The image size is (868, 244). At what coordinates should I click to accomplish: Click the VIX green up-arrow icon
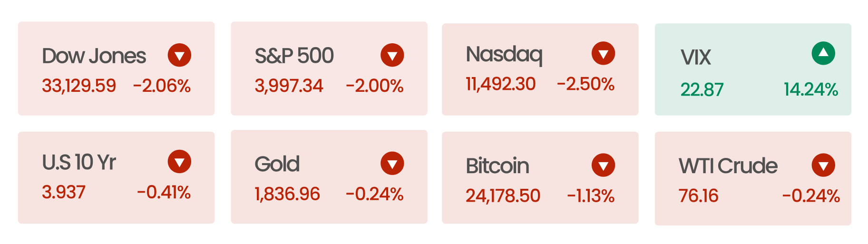[x=823, y=53]
